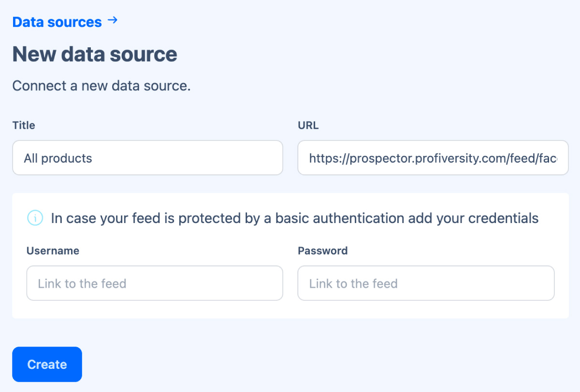Viewport: 580px width, 392px height.
Task: Click the New data source page heading
Action: (x=95, y=54)
